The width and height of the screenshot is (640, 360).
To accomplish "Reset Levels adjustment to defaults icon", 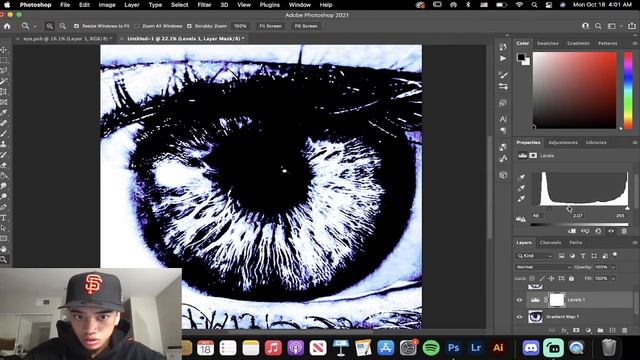I will (598, 231).
